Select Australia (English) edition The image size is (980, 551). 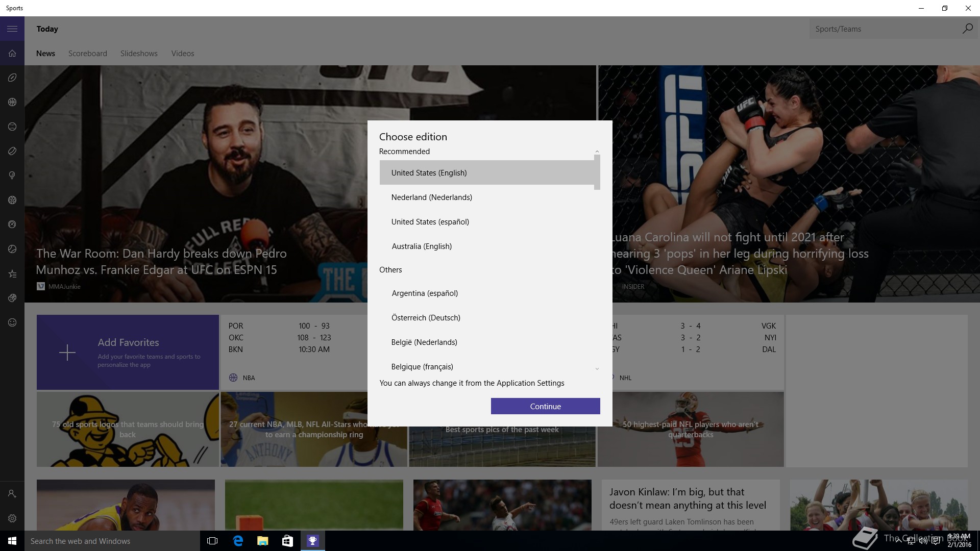[x=486, y=246]
